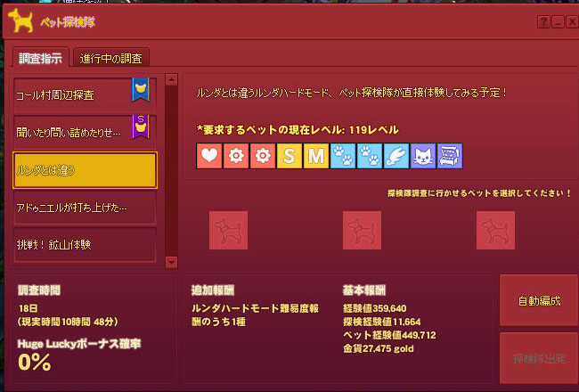Select the 聞いたり問い詰めたりせ… mission
Screen dimensions: 579x392
click(85, 132)
